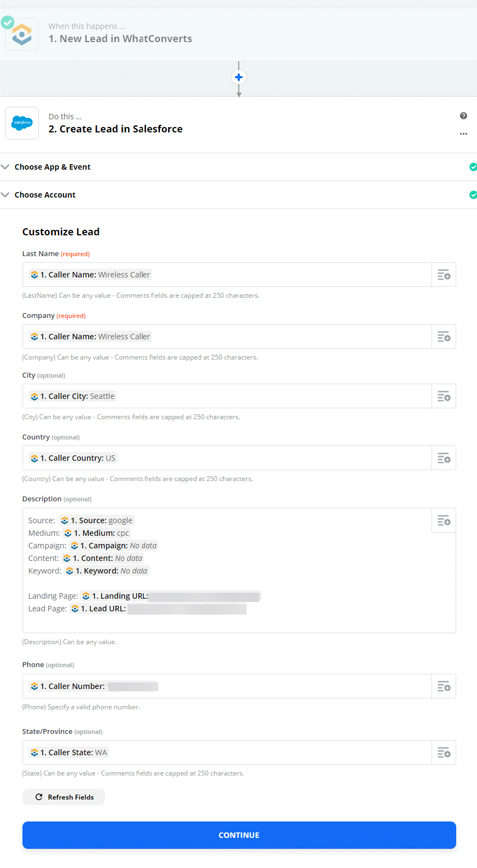
Task: Click the WhatConverts app icon in step 1
Action: tap(22, 35)
